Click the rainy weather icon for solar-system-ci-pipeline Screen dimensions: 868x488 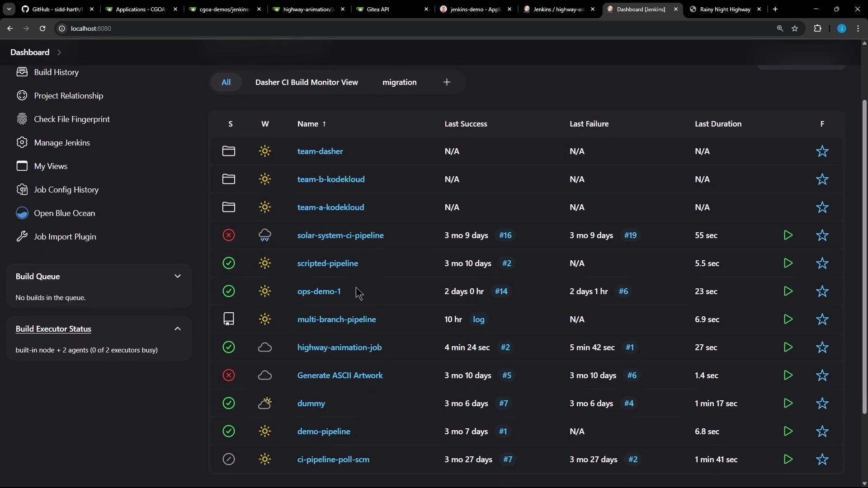pos(265,235)
